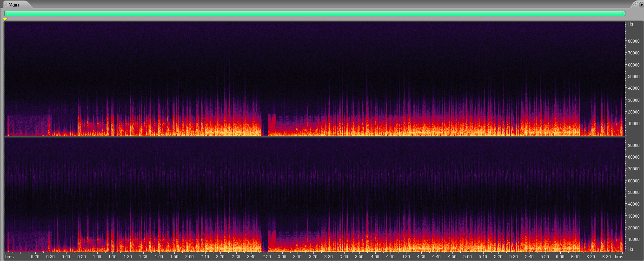Click the 2:50 mark on time ruler
Image resolution: width=644 pixels, height=261 pixels.
point(266,256)
